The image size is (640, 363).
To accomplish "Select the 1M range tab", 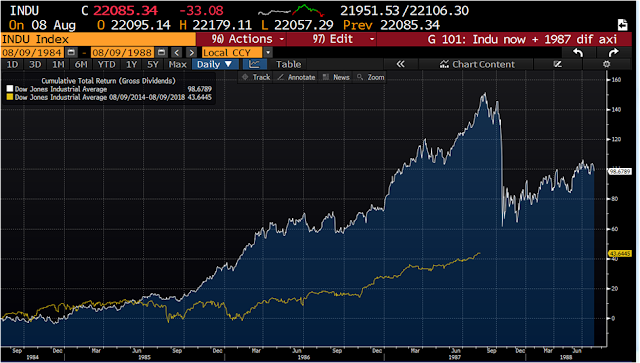I will click(x=58, y=64).
